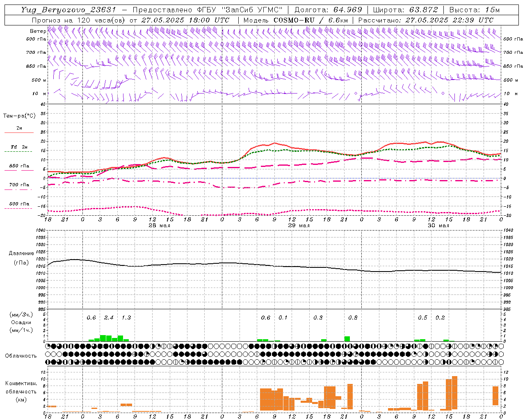Click the (мм/3ч.) precipitation unit label

click(x=21, y=315)
